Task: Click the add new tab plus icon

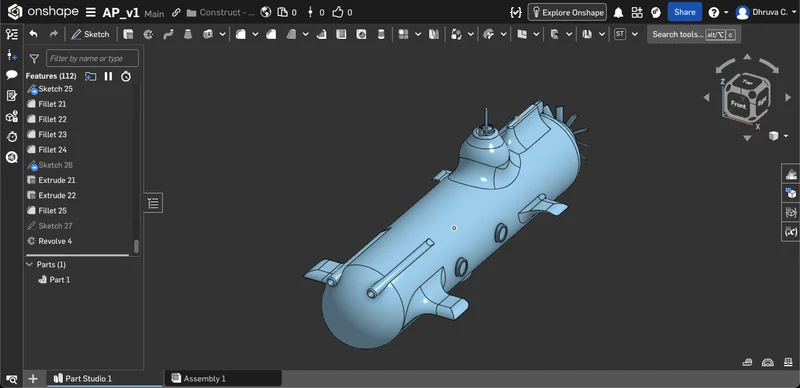Action: [x=33, y=378]
